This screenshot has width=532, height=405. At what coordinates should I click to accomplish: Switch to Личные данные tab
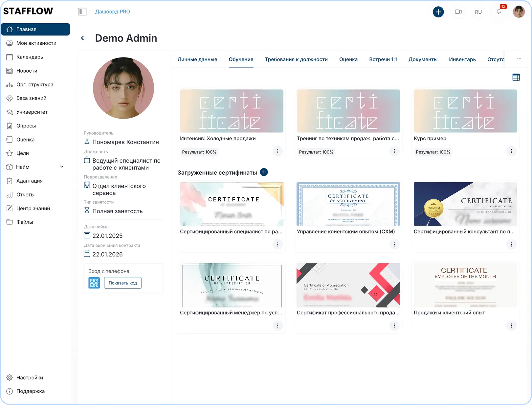click(x=197, y=59)
